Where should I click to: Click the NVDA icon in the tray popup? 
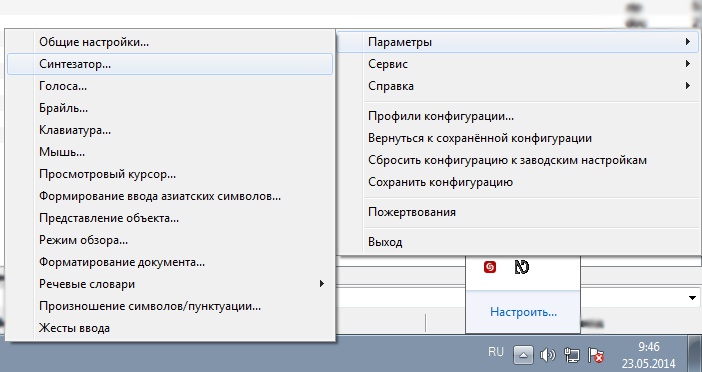click(521, 267)
